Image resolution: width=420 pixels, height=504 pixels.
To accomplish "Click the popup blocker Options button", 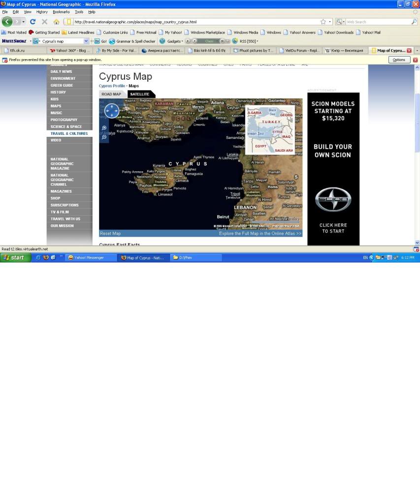I will point(399,60).
